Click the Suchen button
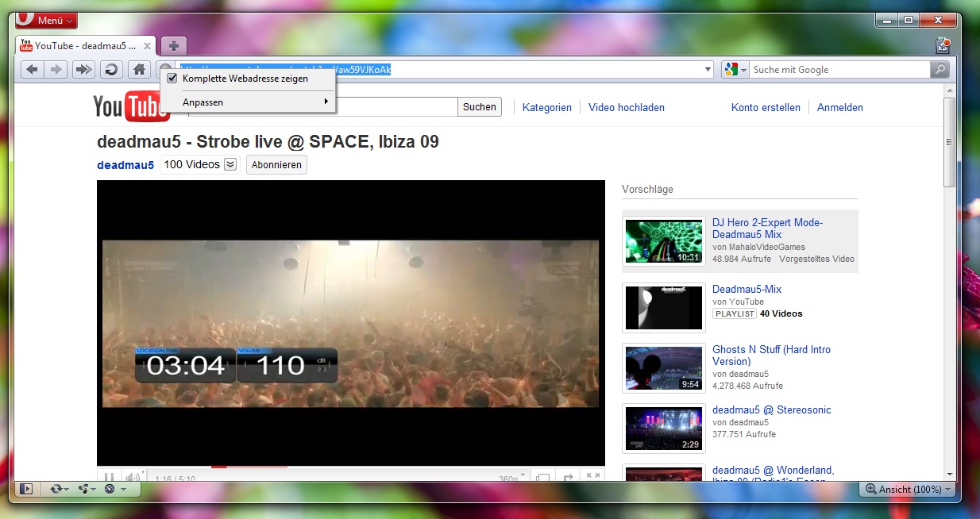This screenshot has width=980, height=519. tap(480, 107)
